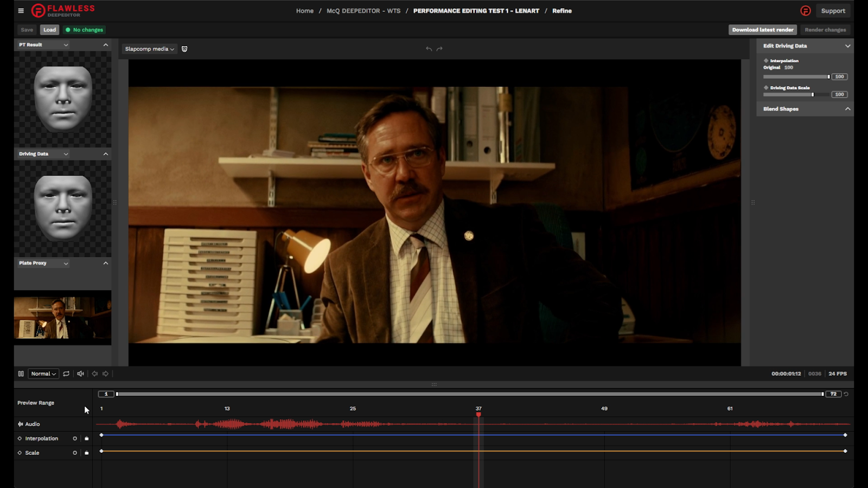Image resolution: width=868 pixels, height=488 pixels.
Task: Toggle the Scale track record circle
Action: pyautogui.click(x=75, y=453)
